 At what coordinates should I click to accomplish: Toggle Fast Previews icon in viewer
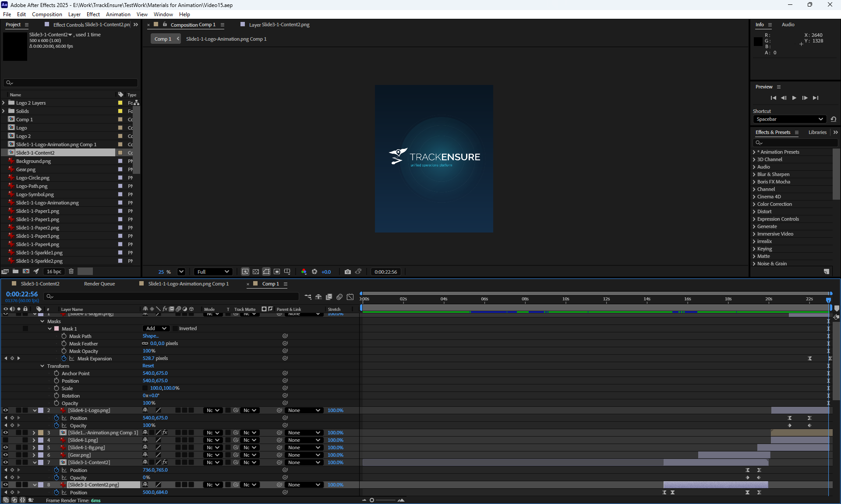coord(245,272)
